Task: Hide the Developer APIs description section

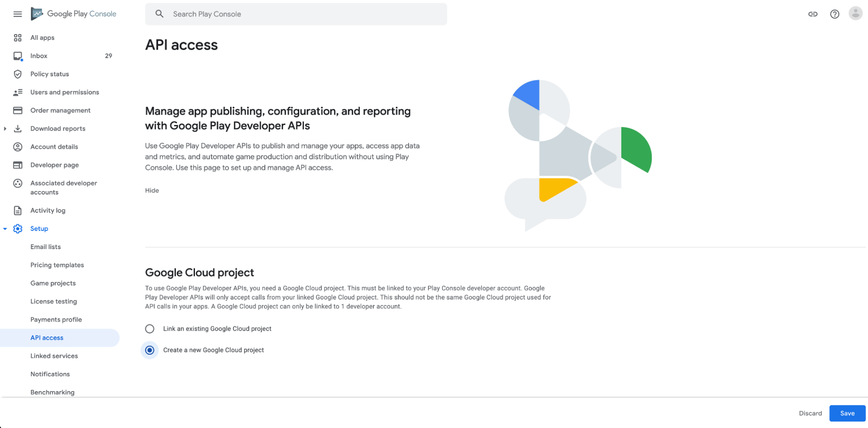Action: (x=152, y=190)
